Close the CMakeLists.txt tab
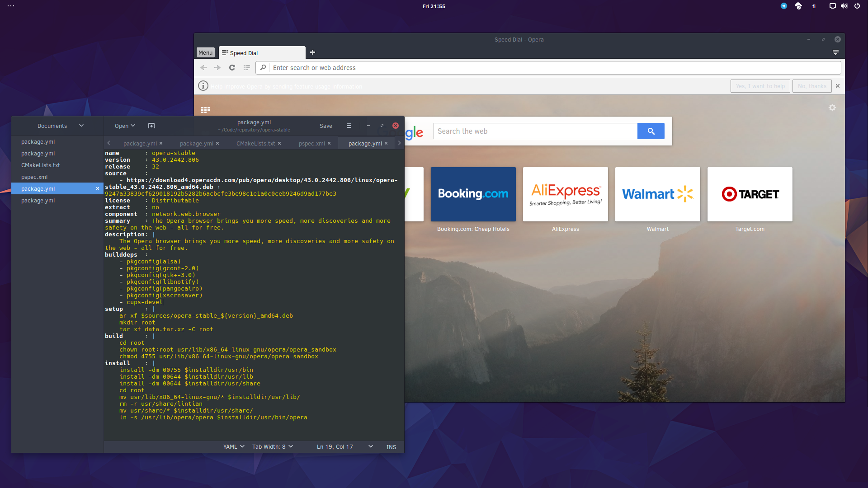868x488 pixels. (279, 143)
